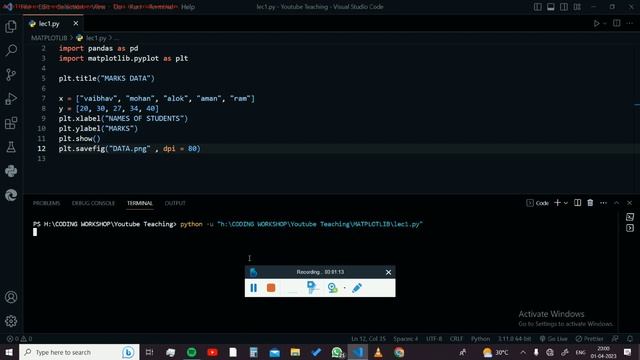This screenshot has width=640, height=360.
Task: Stop the screen recording
Action: pyautogui.click(x=271, y=288)
